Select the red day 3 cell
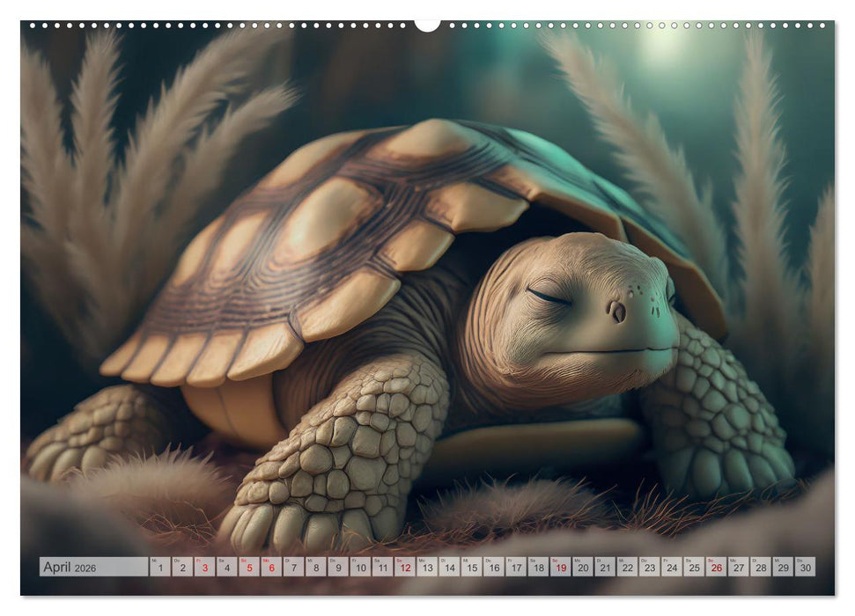 [x=204, y=567]
